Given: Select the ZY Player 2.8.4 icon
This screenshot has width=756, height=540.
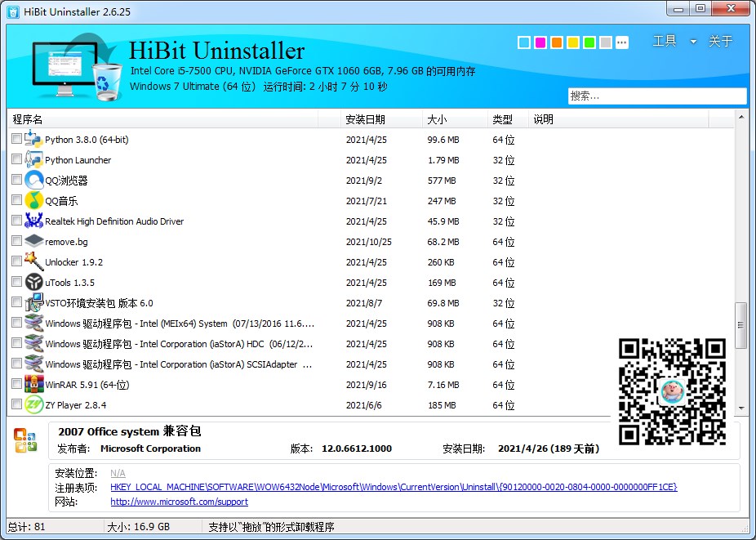Looking at the screenshot, I should point(33,404).
